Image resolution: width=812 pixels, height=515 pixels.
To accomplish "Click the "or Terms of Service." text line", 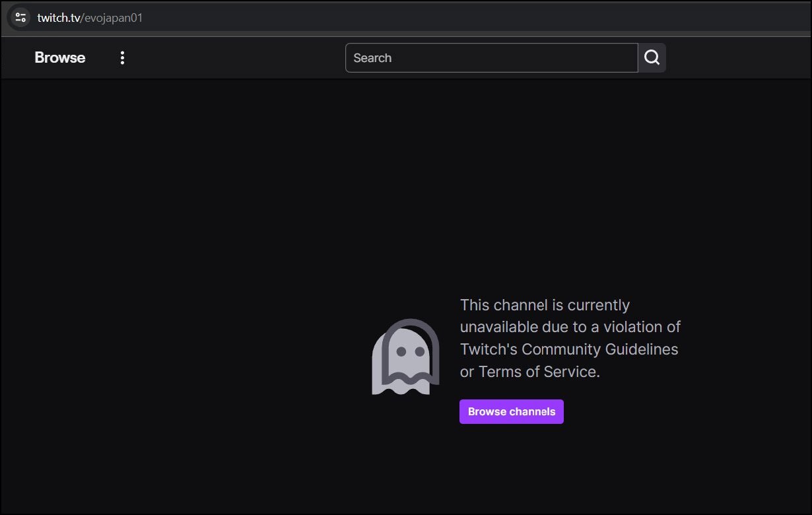I will [529, 372].
